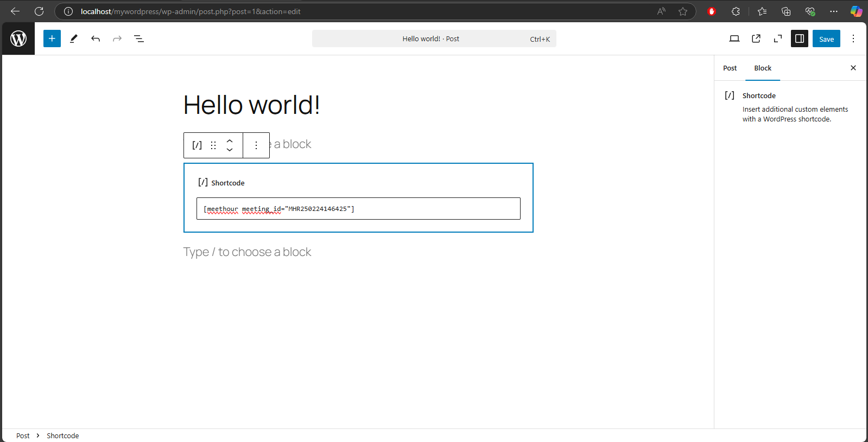Click Post in the bottom breadcrumb

pyautogui.click(x=23, y=435)
